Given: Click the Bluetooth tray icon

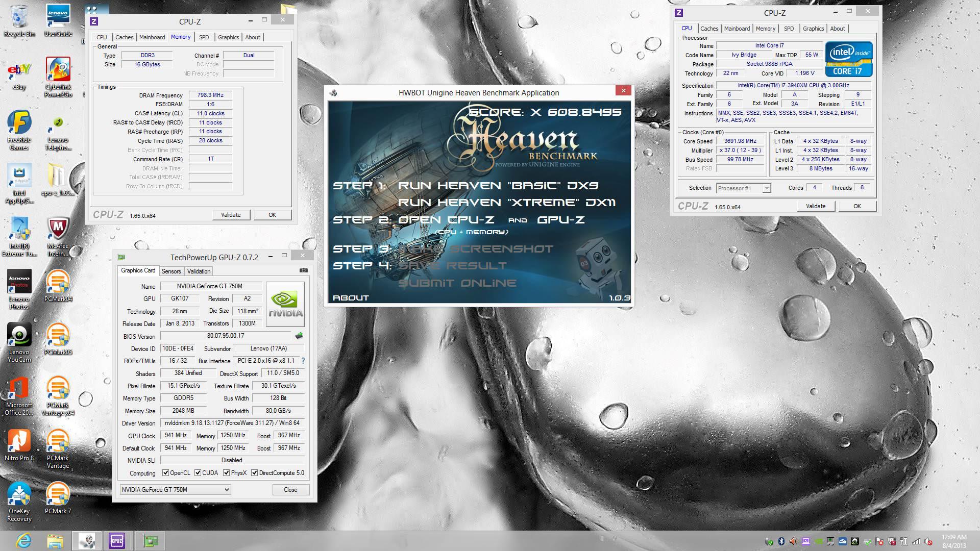Looking at the screenshot, I should pyautogui.click(x=781, y=541).
